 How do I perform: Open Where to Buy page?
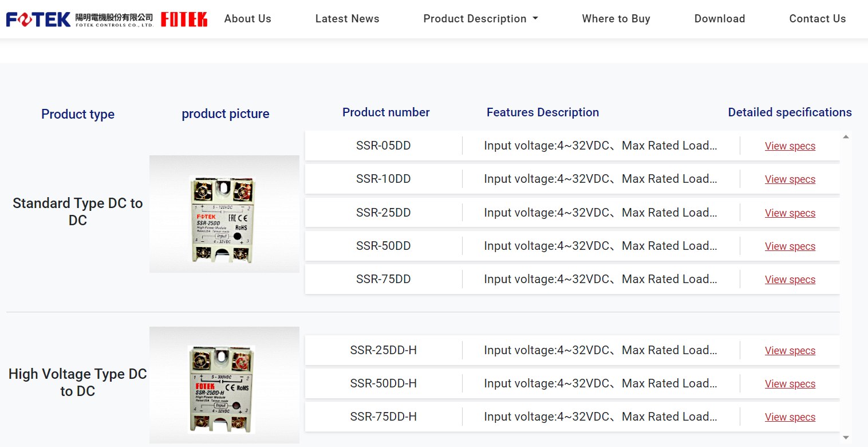coord(616,19)
